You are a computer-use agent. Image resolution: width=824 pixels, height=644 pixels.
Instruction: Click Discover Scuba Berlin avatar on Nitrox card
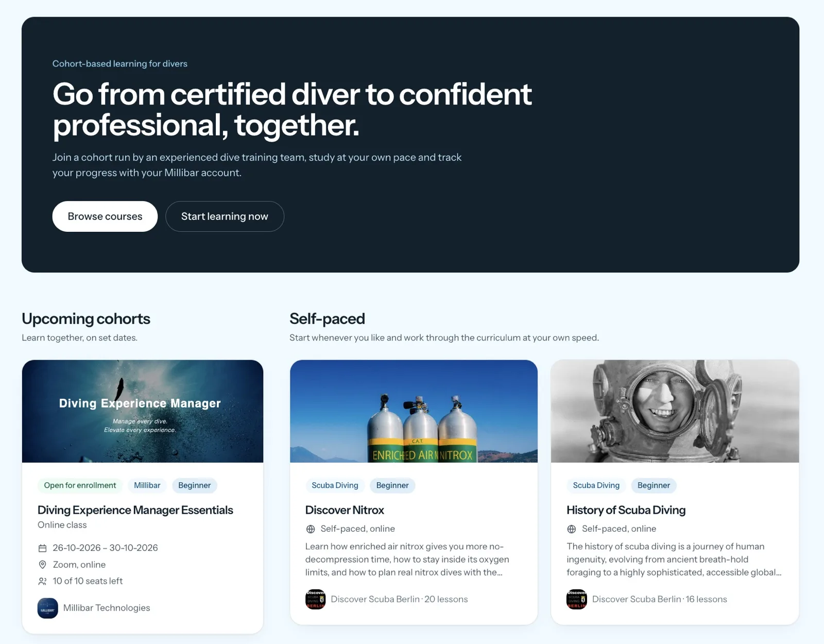click(315, 599)
